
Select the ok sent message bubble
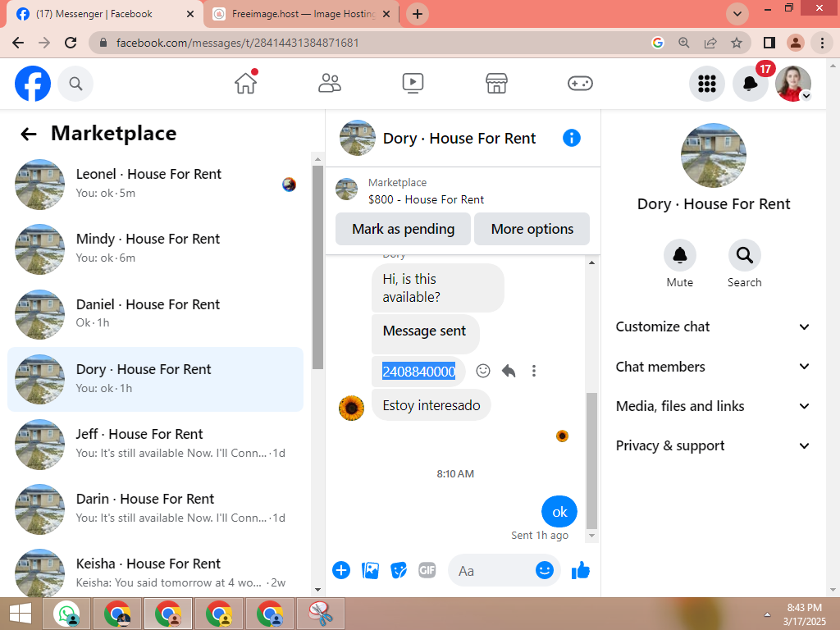point(559,512)
